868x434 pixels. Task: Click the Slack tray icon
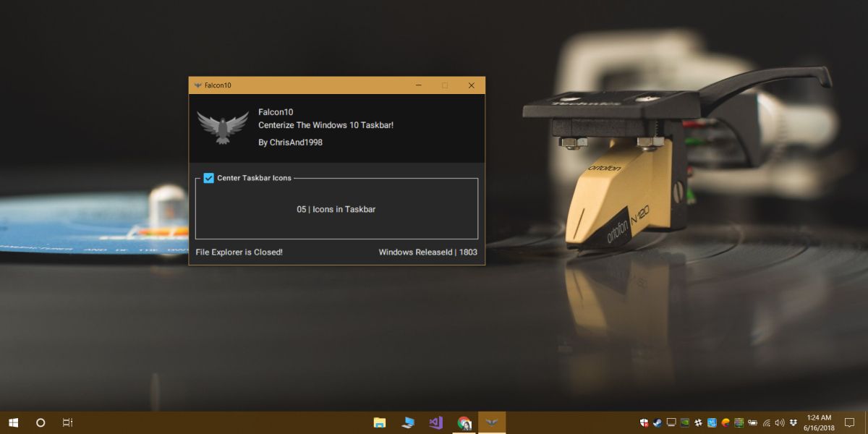pyautogui.click(x=699, y=422)
